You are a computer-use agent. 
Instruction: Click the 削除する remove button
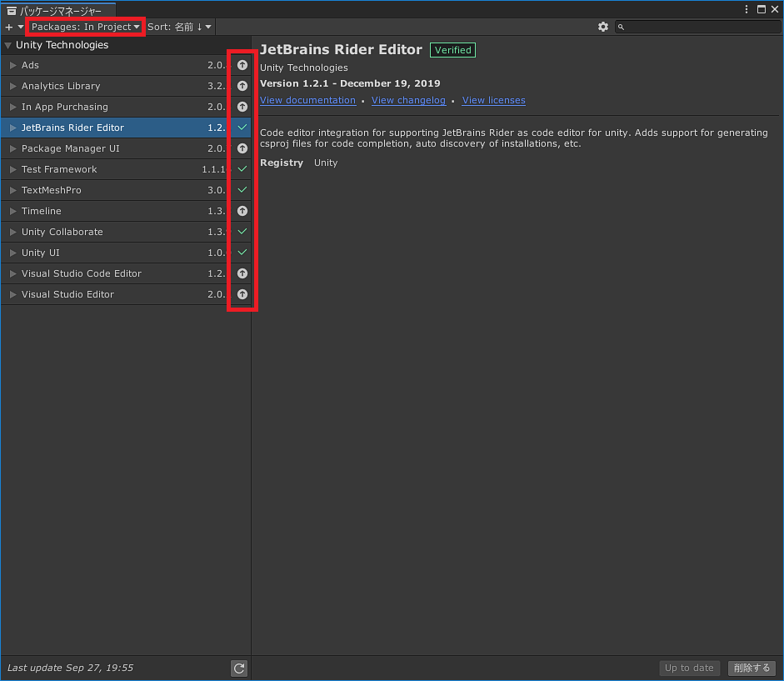tap(752, 668)
